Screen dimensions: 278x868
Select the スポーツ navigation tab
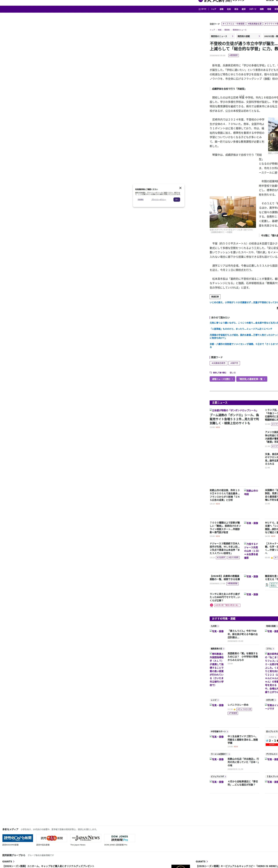(x=253, y=9)
